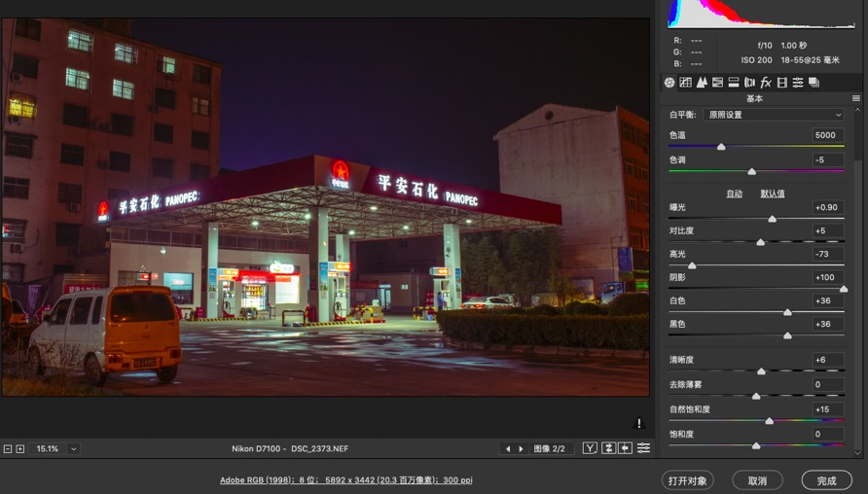Screen dimensions: 868x494
Task: Adjust the 对比度 contrast slider handle
Action: 761,242
